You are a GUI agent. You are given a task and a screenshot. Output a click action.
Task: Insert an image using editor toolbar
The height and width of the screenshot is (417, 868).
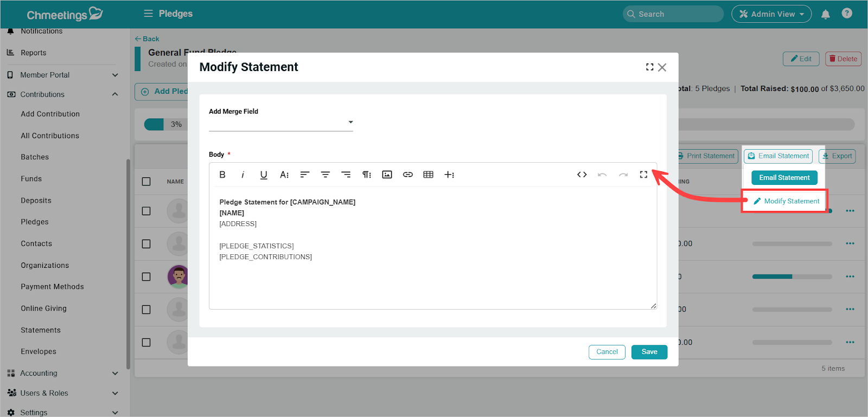(387, 175)
